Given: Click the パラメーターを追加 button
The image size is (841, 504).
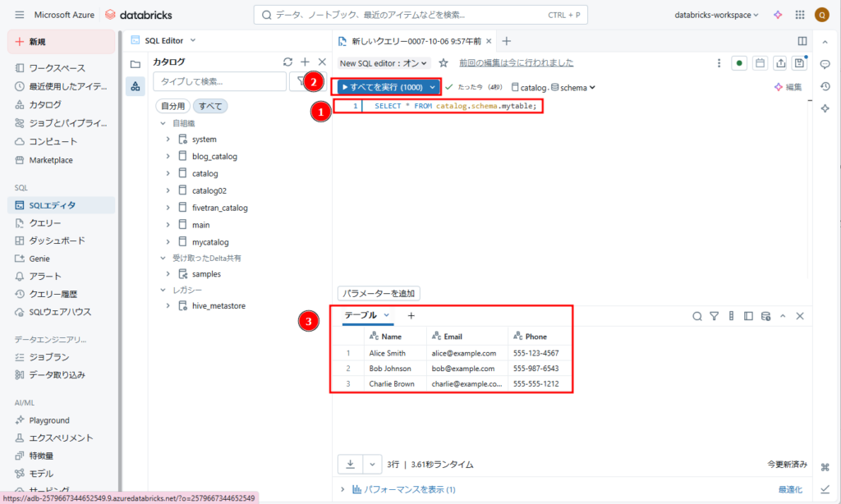Looking at the screenshot, I should (x=379, y=293).
